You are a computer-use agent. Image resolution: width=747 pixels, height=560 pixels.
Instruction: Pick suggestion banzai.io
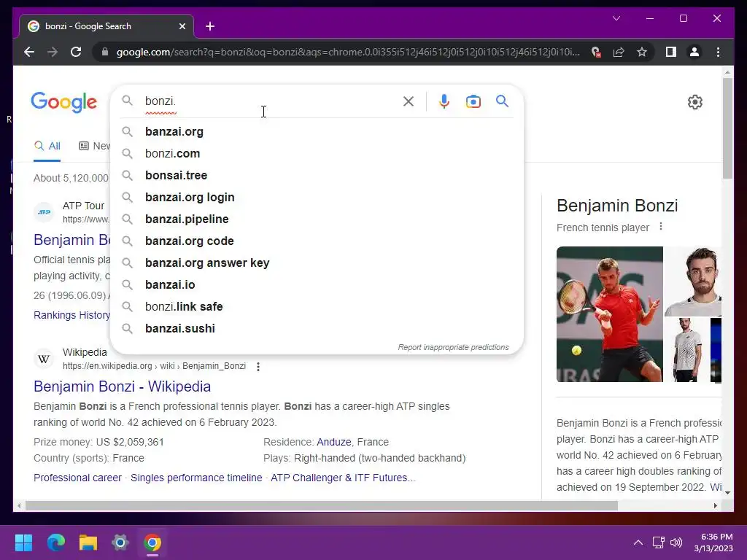317,285
